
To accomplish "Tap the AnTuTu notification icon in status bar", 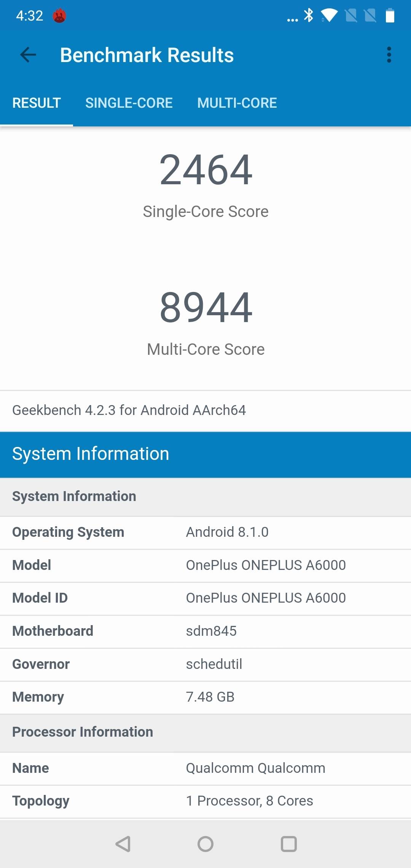I will pyautogui.click(x=59, y=16).
